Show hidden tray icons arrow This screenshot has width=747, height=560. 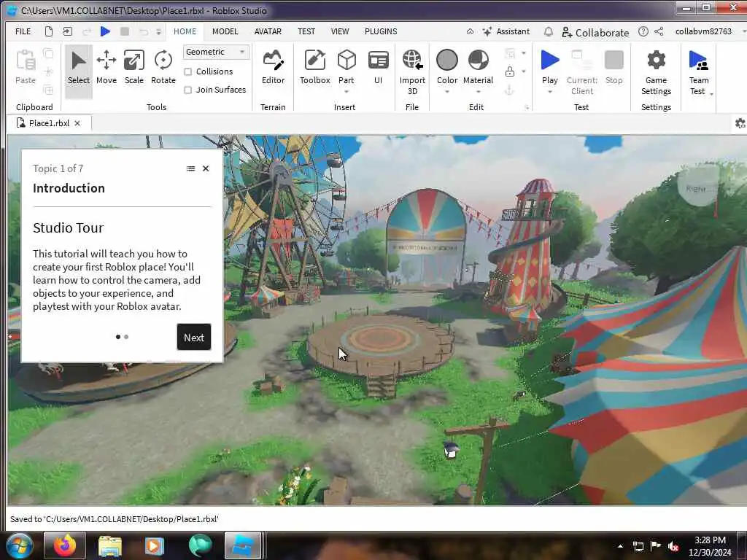click(620, 546)
